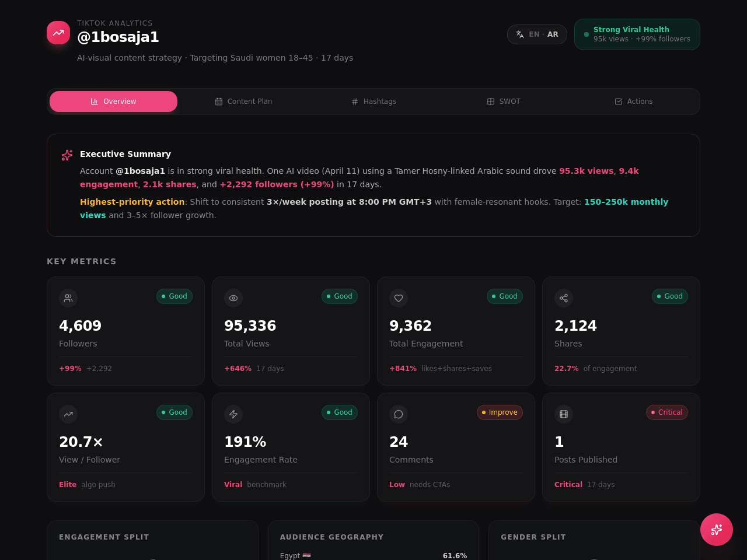The height and width of the screenshot is (560, 747).
Task: Click the +841% engagement change text
Action: point(403,369)
